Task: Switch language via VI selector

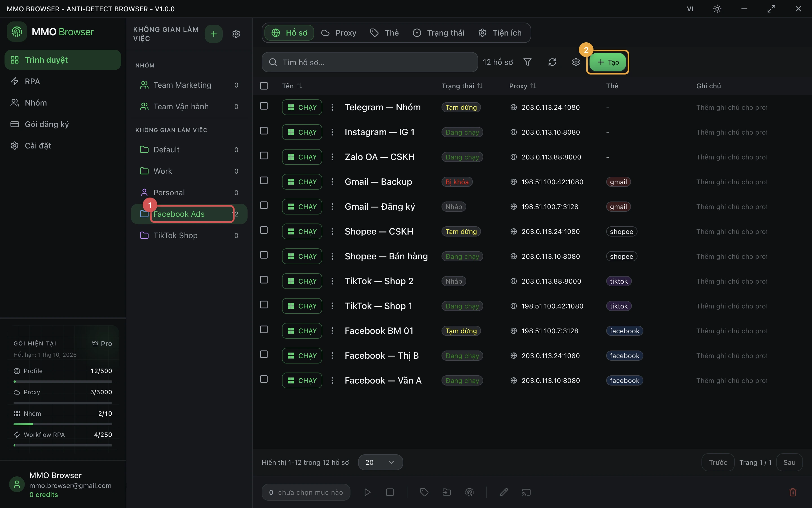Action: point(690,9)
